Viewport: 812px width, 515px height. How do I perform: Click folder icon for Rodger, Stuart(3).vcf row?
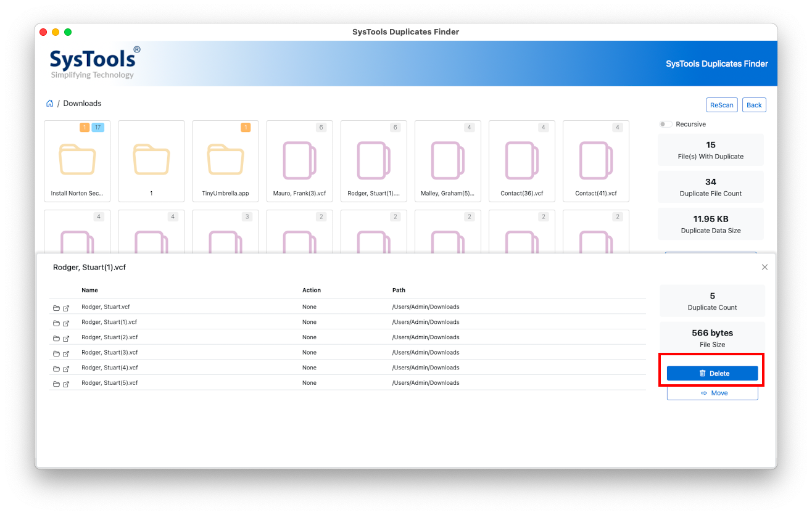(x=56, y=353)
